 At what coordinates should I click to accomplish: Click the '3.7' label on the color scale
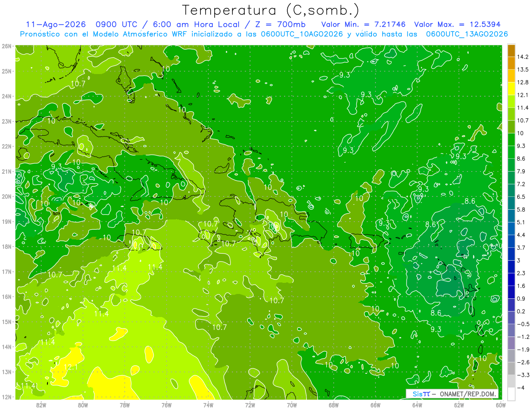tap(521, 247)
